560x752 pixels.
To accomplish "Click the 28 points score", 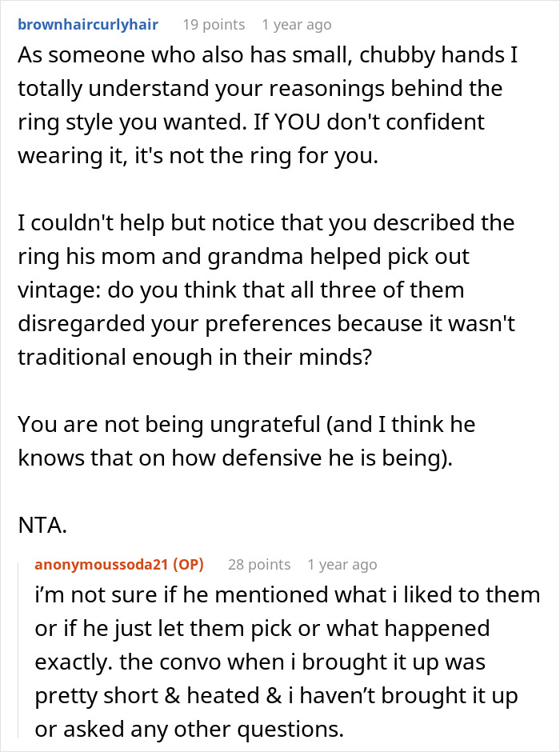I will [258, 565].
